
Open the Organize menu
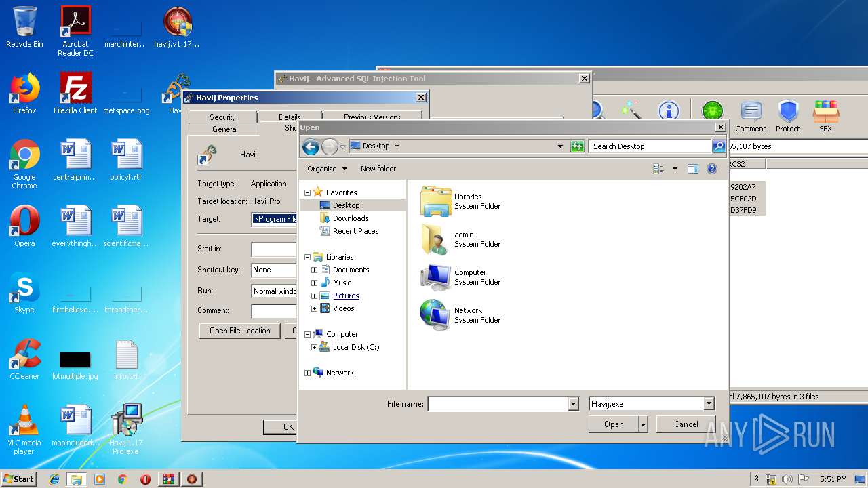click(x=327, y=169)
